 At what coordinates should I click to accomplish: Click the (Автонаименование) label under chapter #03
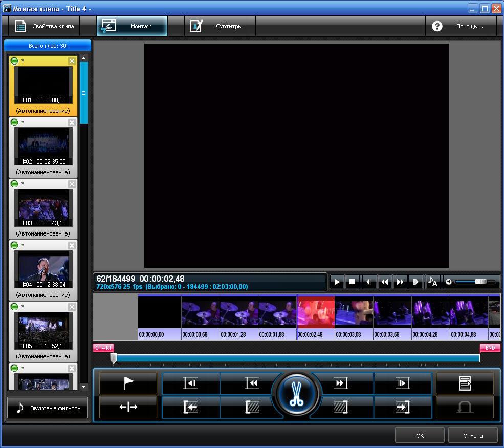pos(43,233)
